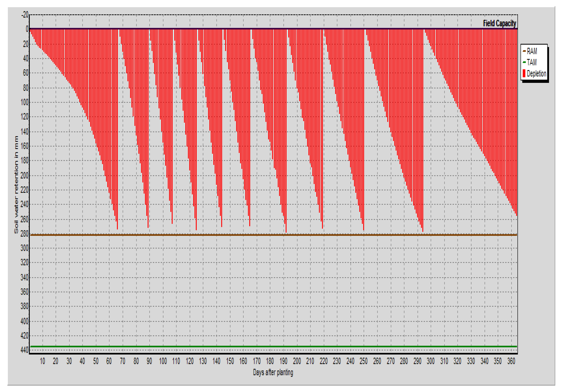Click the -20 label on the y-axis
The height and width of the screenshot is (392, 562).
coord(25,15)
